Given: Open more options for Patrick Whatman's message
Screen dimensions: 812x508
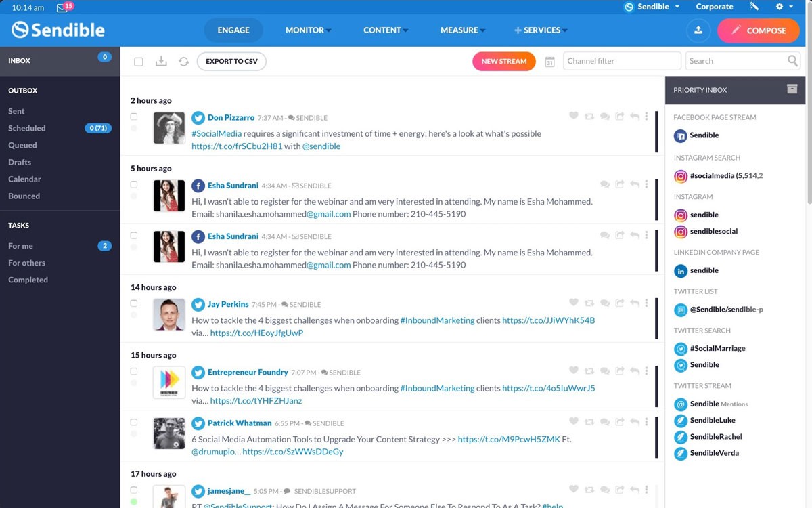Looking at the screenshot, I should 646,422.
